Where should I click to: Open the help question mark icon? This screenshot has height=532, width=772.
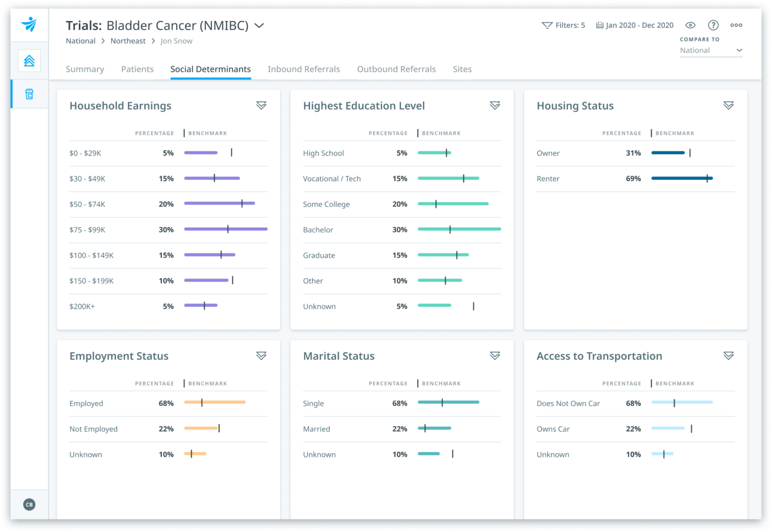(713, 25)
